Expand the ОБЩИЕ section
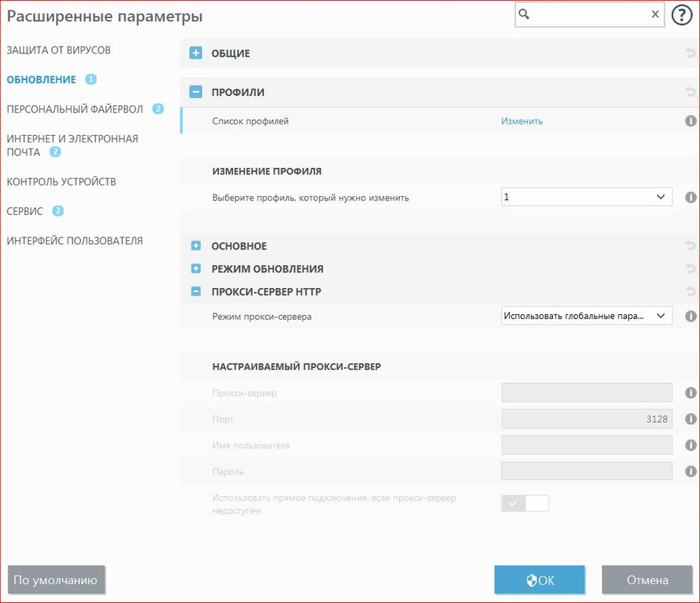Image resolution: width=700 pixels, height=603 pixels. pos(195,53)
